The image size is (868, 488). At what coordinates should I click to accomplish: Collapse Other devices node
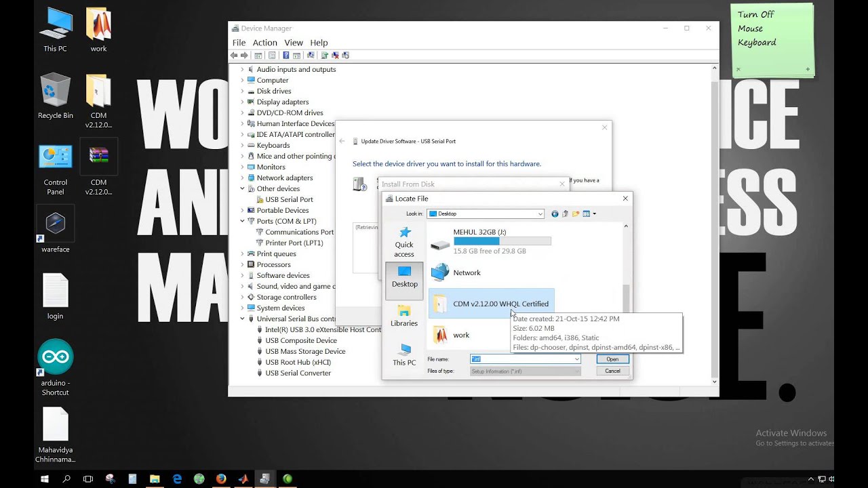coord(242,188)
